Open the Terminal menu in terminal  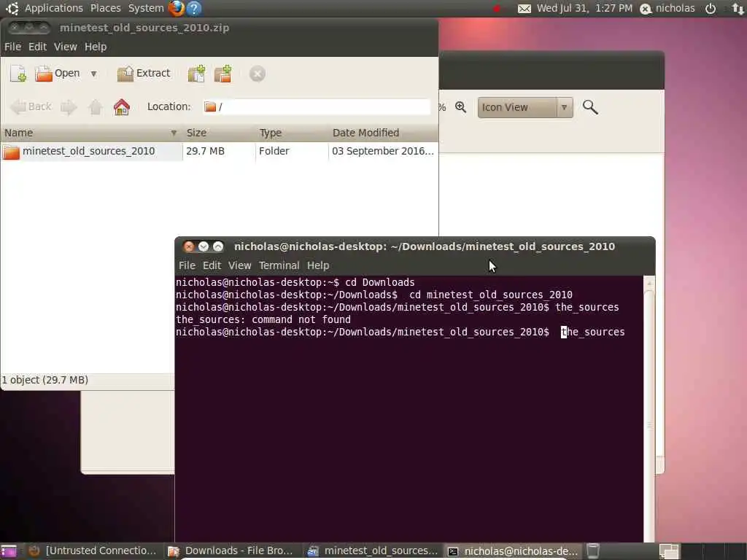pos(279,265)
